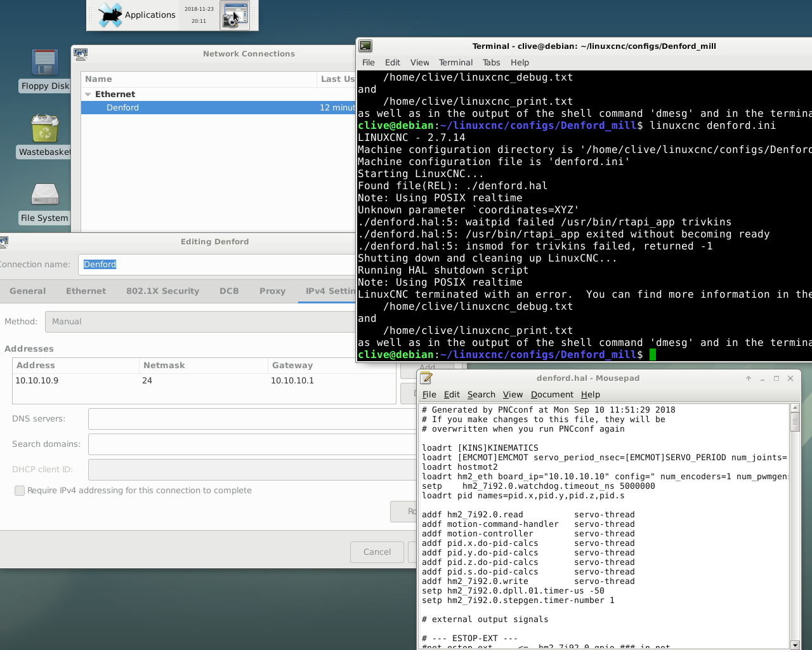Collapse the Ethernet group in Network Connections
This screenshot has width=812, height=650.
tap(88, 94)
